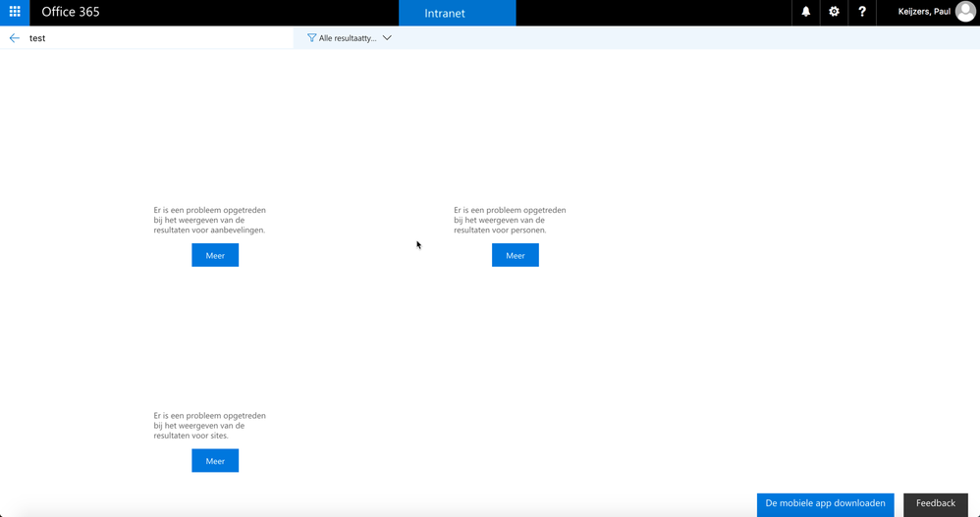Open the Office 365 app launcher grid
980x517 pixels.
[x=15, y=13]
